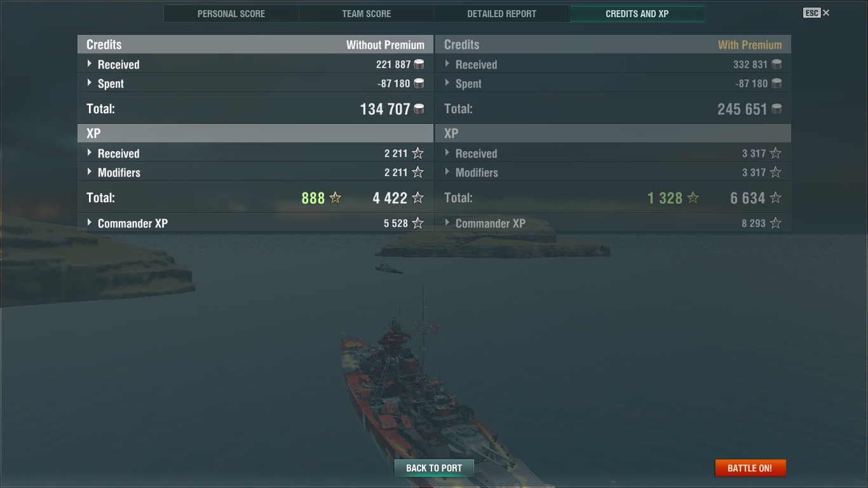Expand Received credits row without premium
This screenshot has width=868, height=488.
click(255, 64)
